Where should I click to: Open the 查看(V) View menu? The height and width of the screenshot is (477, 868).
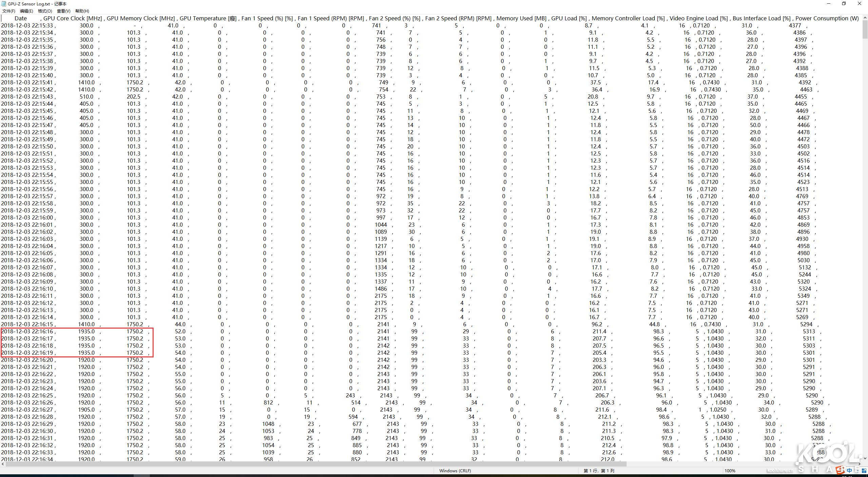63,11
